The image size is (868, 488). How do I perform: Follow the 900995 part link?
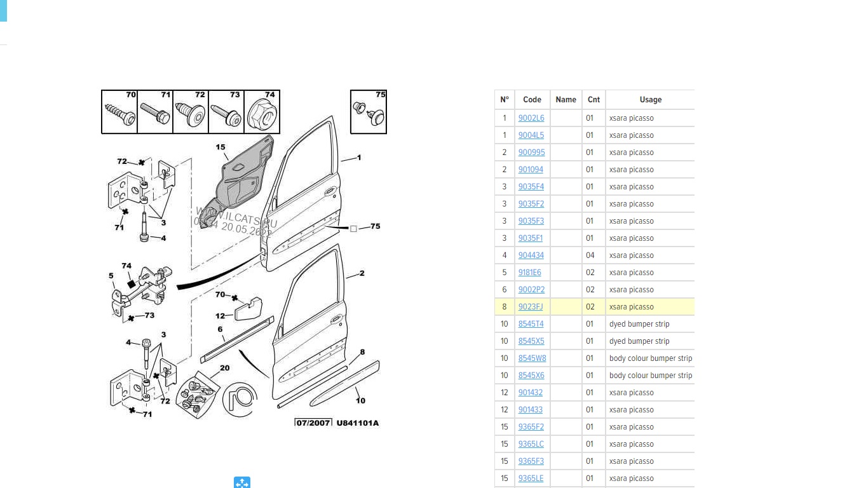point(531,152)
